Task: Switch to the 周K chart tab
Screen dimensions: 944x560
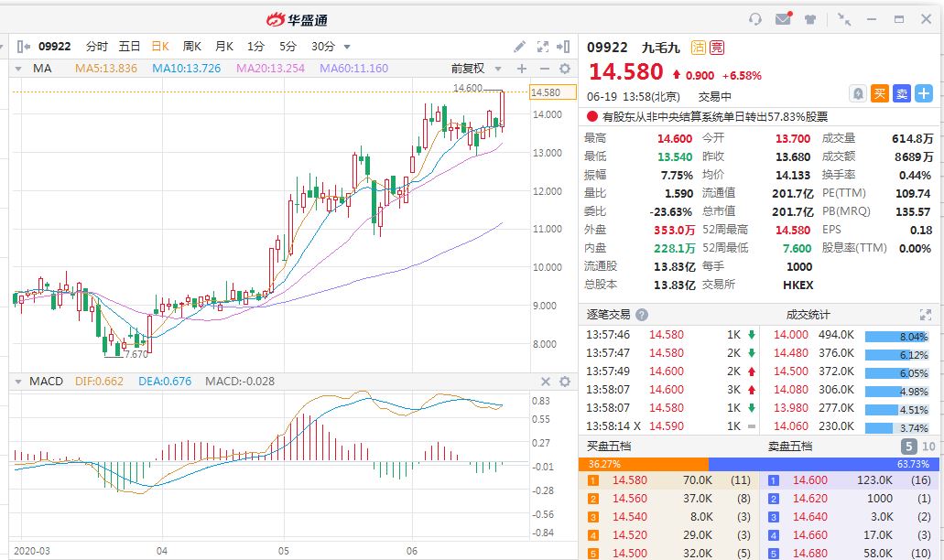Action: point(192,47)
